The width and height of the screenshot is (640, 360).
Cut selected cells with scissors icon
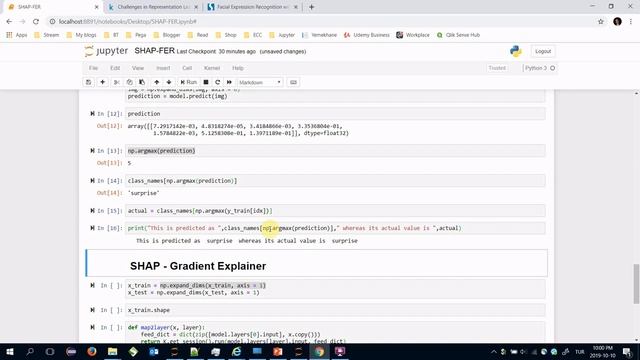117,82
